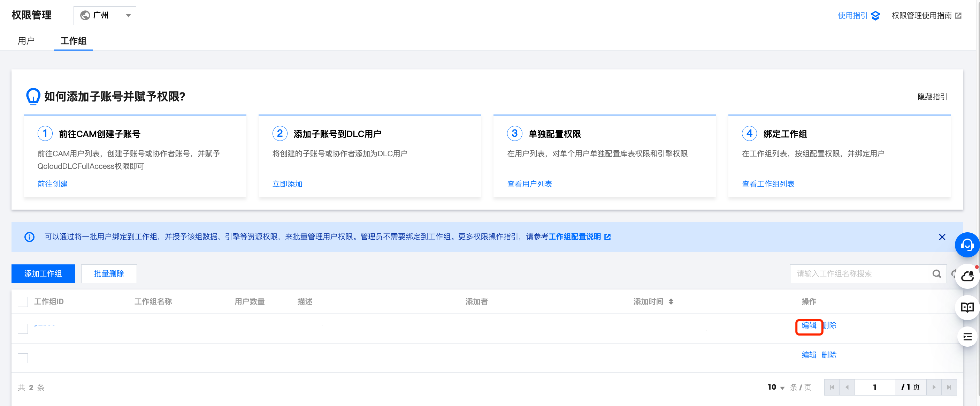
Task: Switch to the Users tab
Action: coord(26,41)
